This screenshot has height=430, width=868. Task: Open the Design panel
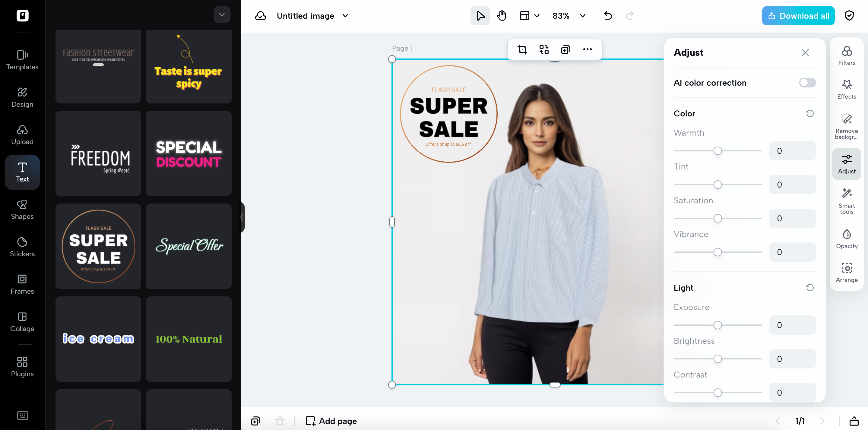pyautogui.click(x=22, y=97)
